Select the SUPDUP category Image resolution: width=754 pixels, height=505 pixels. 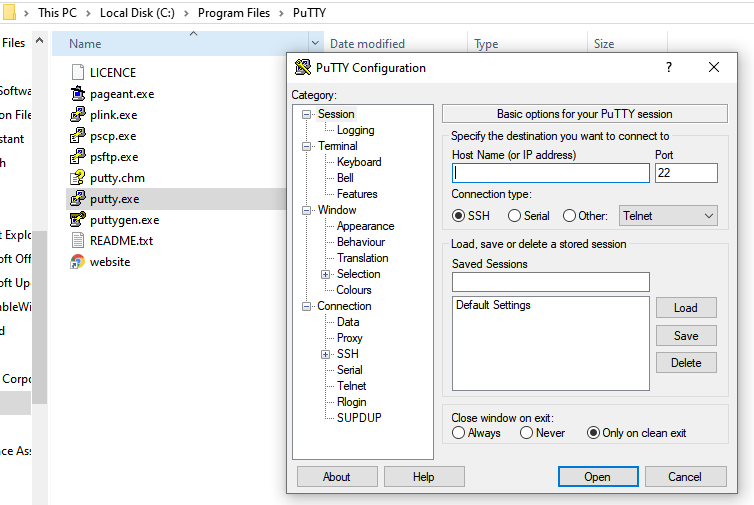(x=359, y=417)
